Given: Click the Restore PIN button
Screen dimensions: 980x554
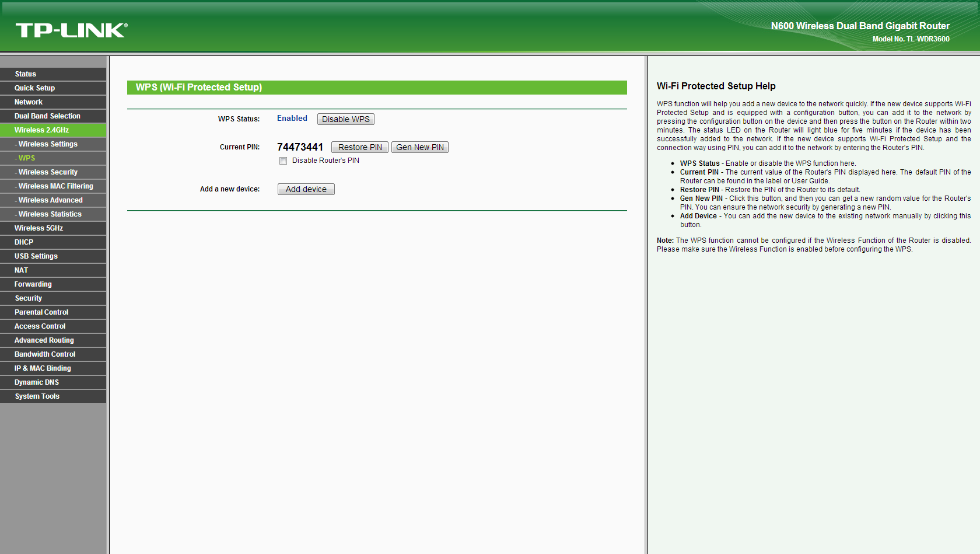Looking at the screenshot, I should [x=360, y=147].
